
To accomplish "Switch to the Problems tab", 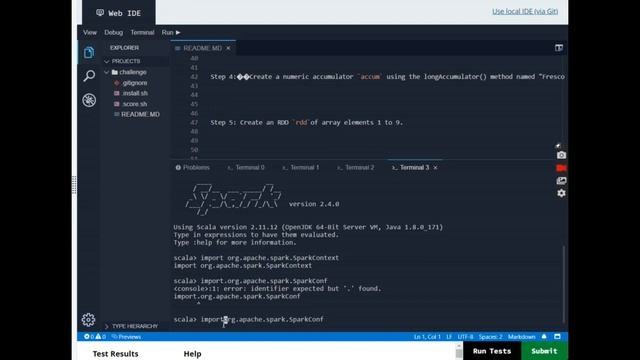I will (193, 167).
